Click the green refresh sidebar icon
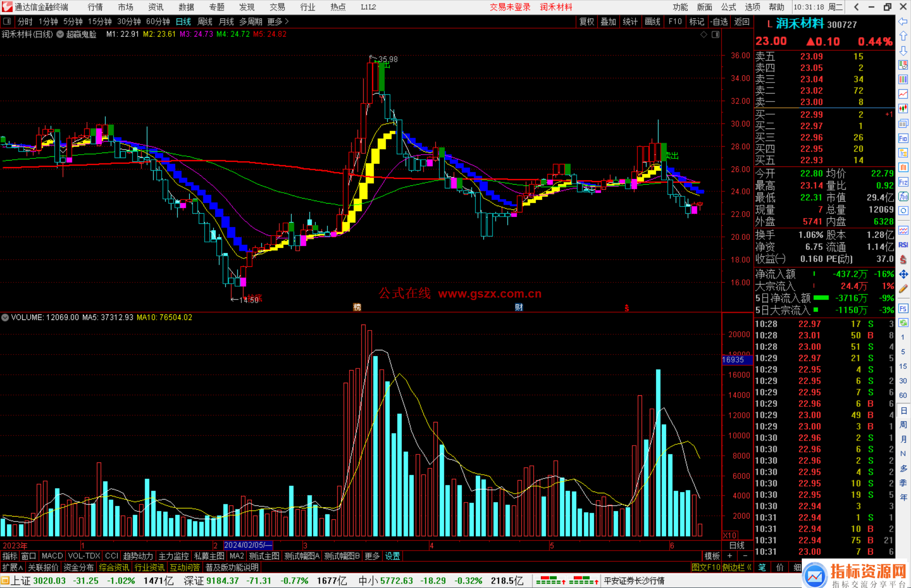The width and height of the screenshot is (911, 588). coord(903,323)
